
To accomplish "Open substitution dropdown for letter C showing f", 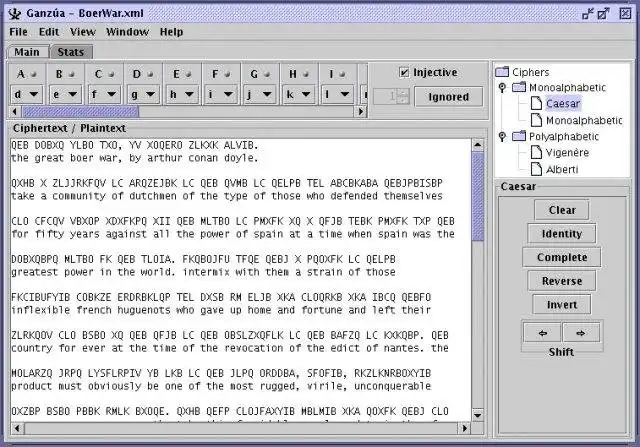I will tap(104, 94).
